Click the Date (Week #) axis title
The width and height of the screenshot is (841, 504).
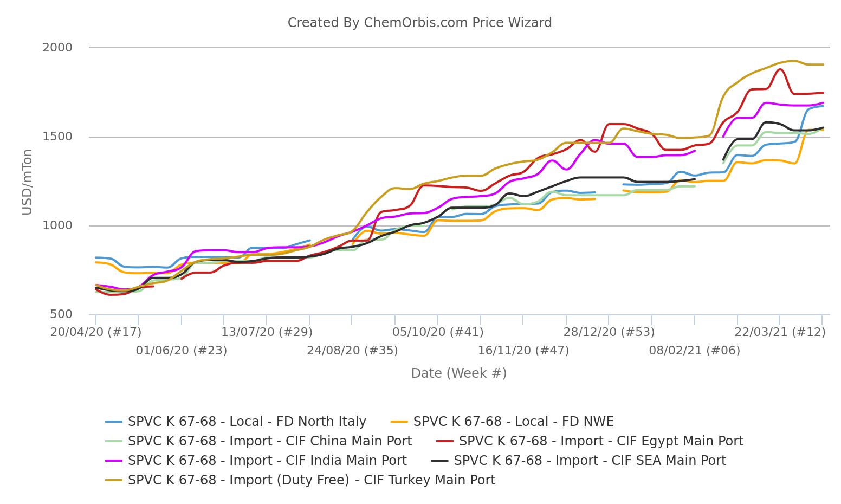458,373
